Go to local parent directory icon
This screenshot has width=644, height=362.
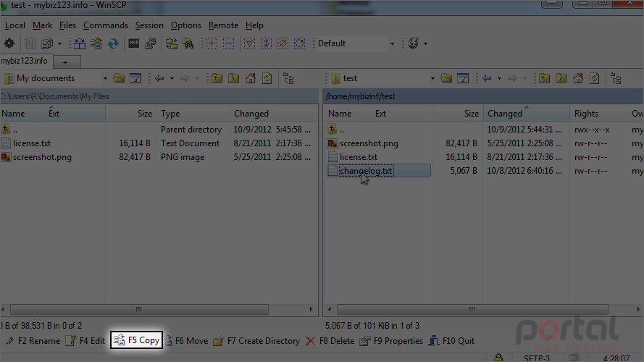217,78
